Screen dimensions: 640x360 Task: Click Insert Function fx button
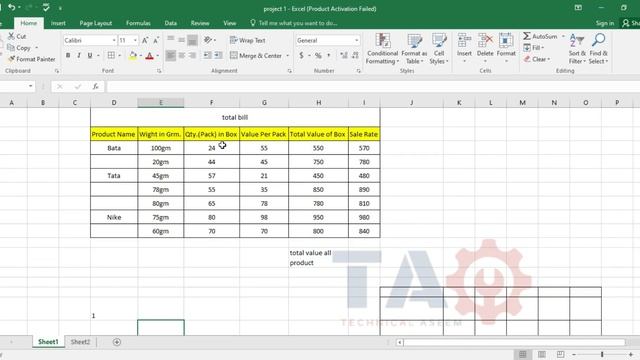pyautogui.click(x=95, y=87)
